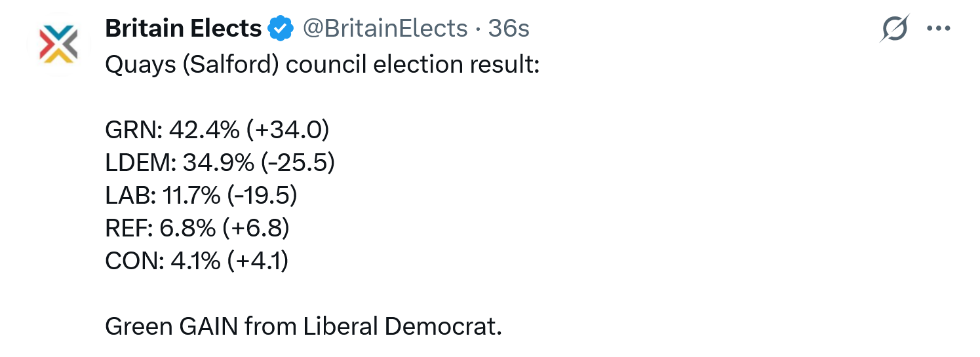Click 'Green GAIN from Liberal Democrat' text

[304, 326]
